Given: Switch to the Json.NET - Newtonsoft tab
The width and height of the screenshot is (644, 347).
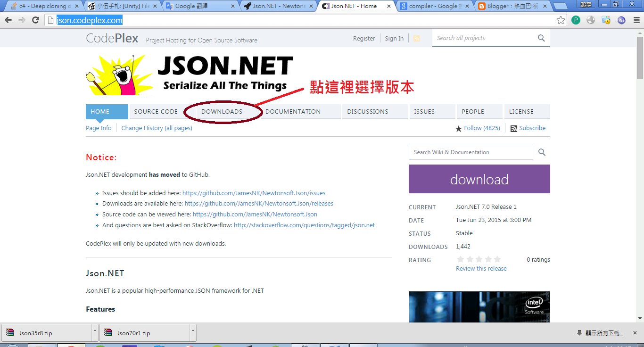Looking at the screenshot, I should [x=279, y=6].
